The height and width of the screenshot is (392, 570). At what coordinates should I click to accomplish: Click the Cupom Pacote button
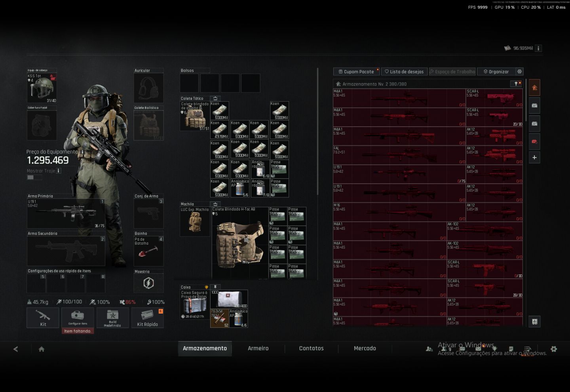(356, 72)
